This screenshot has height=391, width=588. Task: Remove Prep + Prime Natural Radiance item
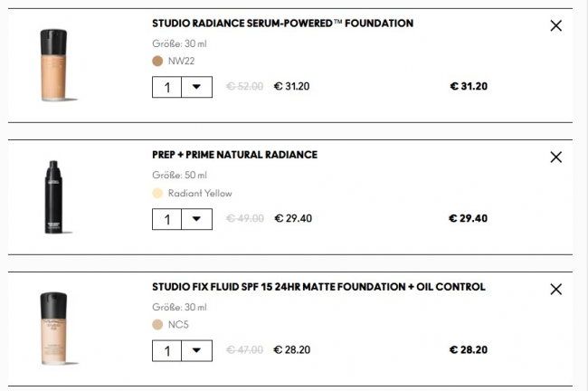pos(556,157)
